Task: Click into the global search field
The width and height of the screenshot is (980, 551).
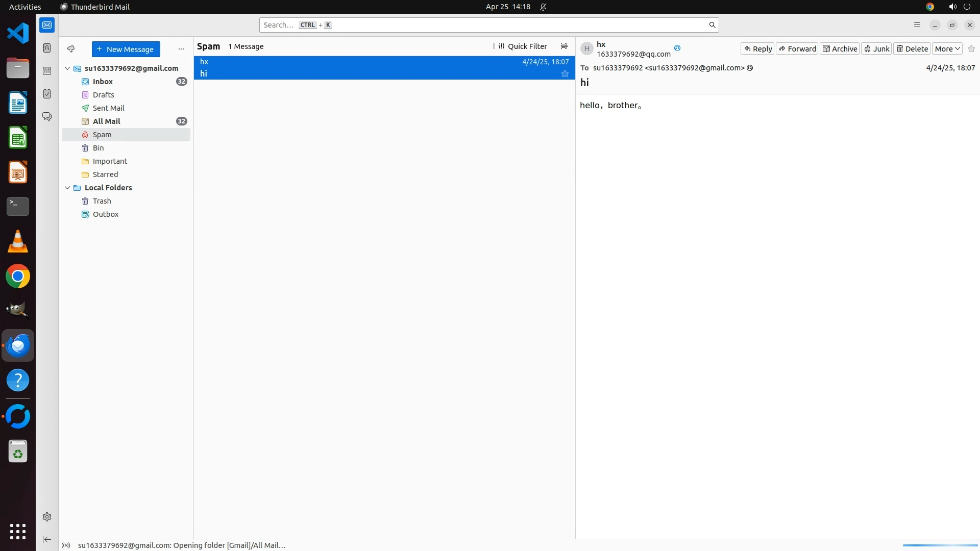Action: [485, 25]
